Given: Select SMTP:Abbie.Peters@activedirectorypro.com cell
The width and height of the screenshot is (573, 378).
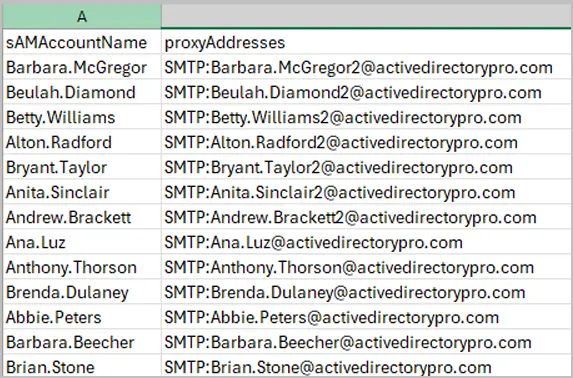Looking at the screenshot, I should point(367,316).
